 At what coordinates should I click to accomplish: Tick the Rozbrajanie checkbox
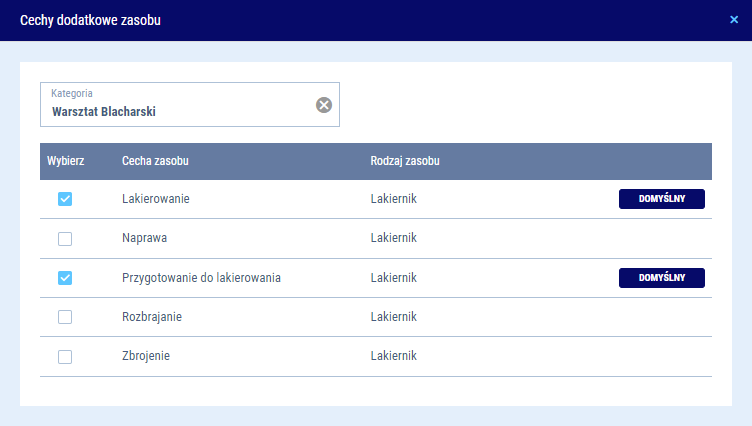coord(65,317)
